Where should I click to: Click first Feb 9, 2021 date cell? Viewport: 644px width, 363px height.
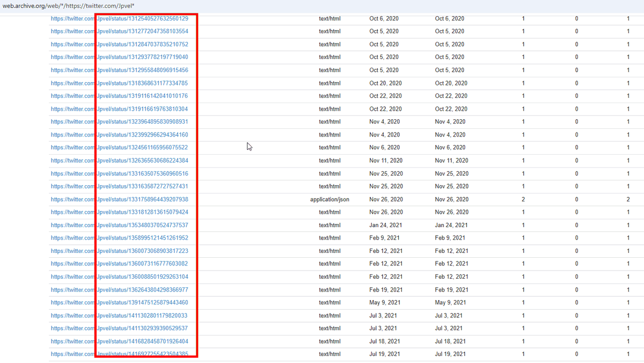(384, 238)
